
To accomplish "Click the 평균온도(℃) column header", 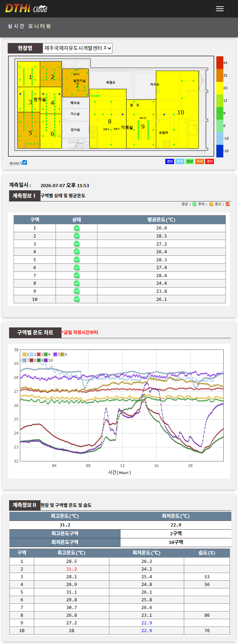I will tap(161, 220).
